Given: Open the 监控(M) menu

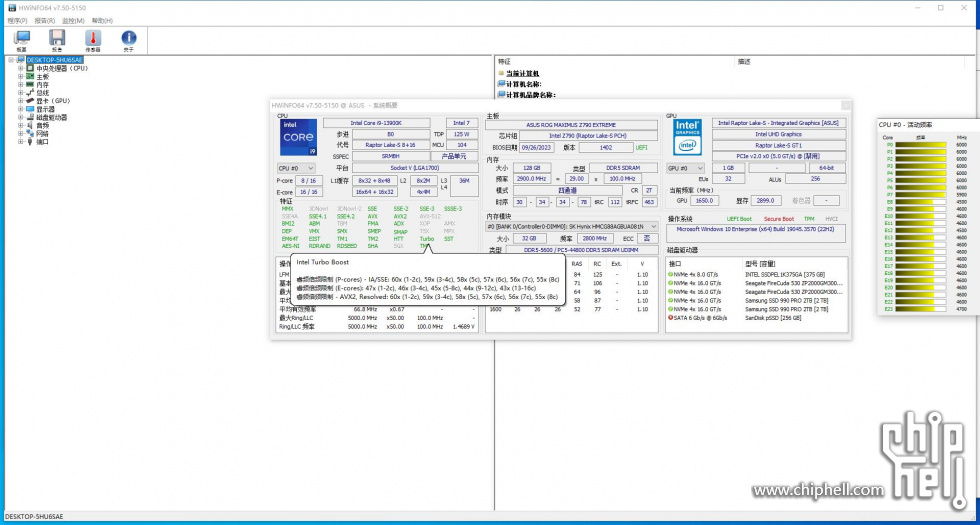Looking at the screenshot, I should 73,21.
